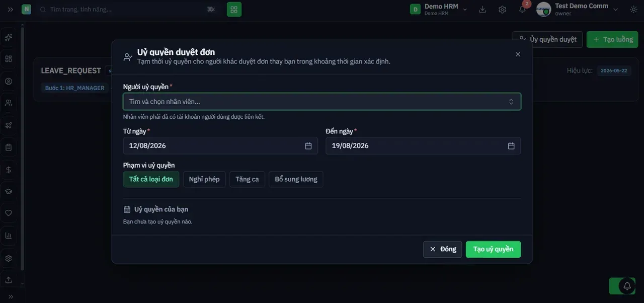The image size is (644, 303).
Task: Click the Tạo uỷ quyền button
Action: point(493,249)
